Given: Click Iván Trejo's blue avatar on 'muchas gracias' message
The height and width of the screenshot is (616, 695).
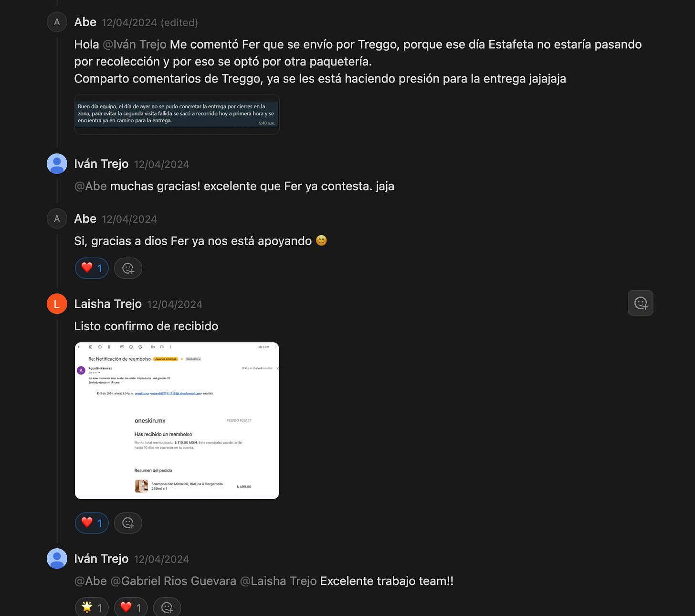Looking at the screenshot, I should 57,164.
